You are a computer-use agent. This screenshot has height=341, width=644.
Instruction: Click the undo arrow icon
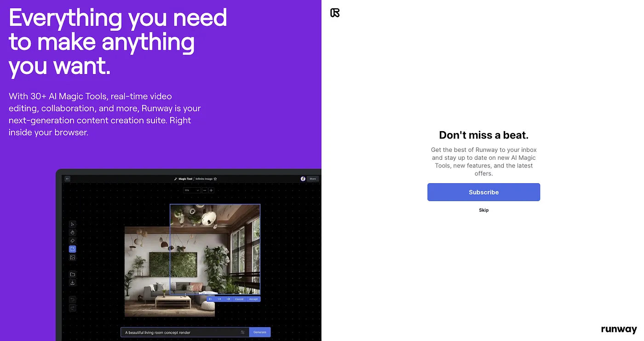point(72,300)
